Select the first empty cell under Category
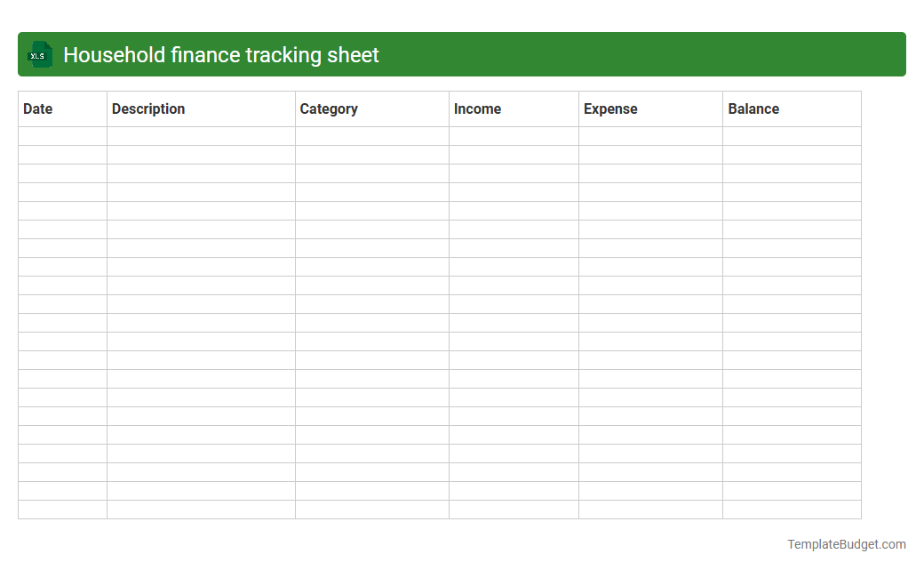The width and height of the screenshot is (924, 570). [x=371, y=135]
